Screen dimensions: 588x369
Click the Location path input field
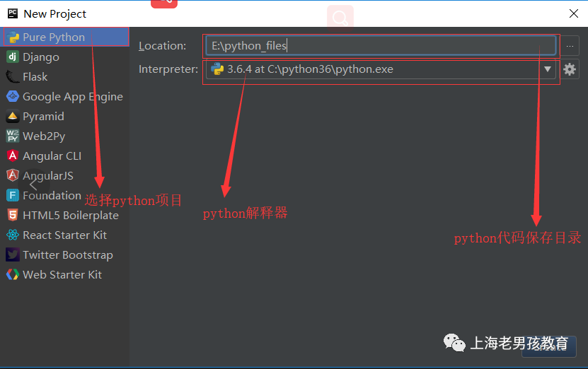381,46
